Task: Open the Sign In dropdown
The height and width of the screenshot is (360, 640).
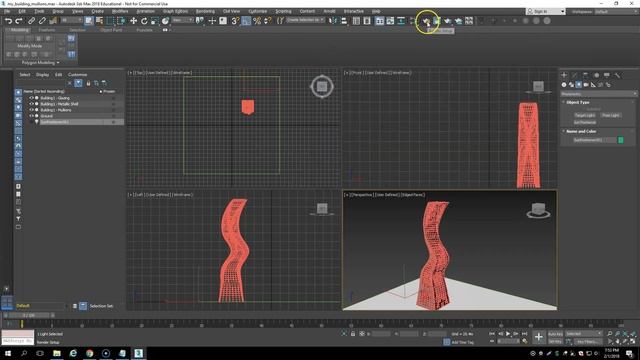Action: tap(546, 11)
